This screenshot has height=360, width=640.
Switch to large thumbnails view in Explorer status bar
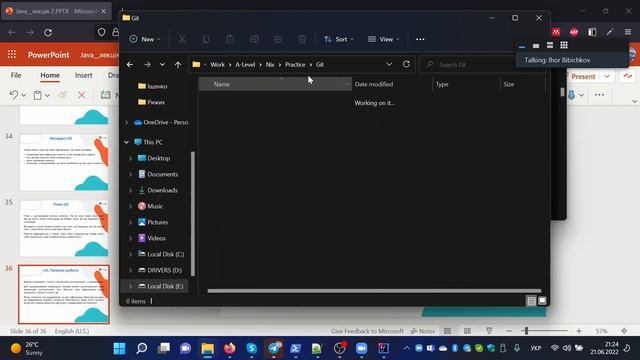[542, 301]
